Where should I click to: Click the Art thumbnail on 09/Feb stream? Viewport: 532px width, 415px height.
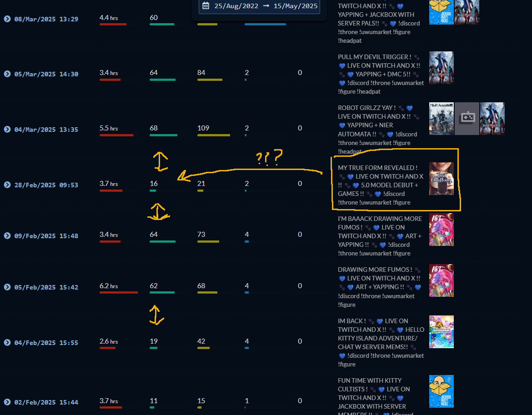pyautogui.click(x=442, y=230)
